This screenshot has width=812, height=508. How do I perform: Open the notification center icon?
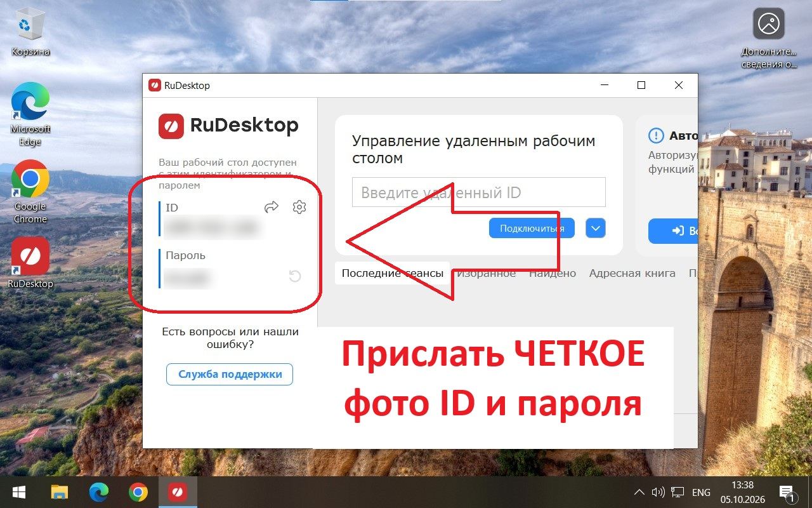[787, 492]
